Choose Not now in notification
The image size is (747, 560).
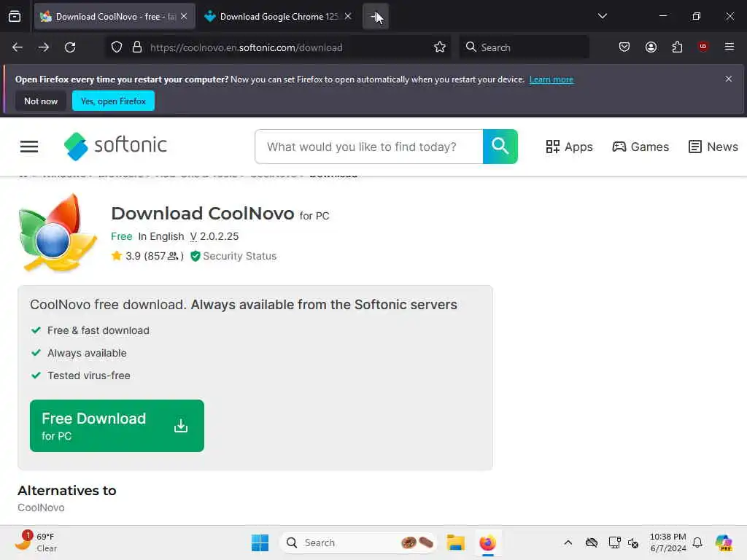(x=41, y=101)
